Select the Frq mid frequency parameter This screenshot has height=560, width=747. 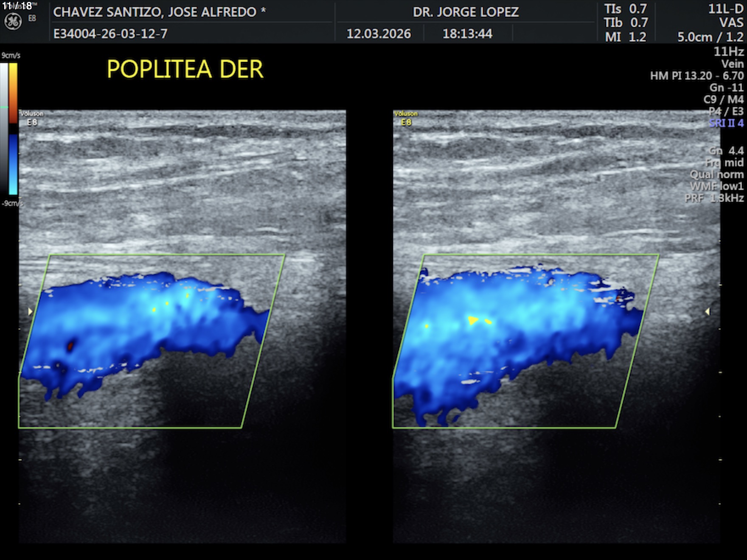point(724,162)
